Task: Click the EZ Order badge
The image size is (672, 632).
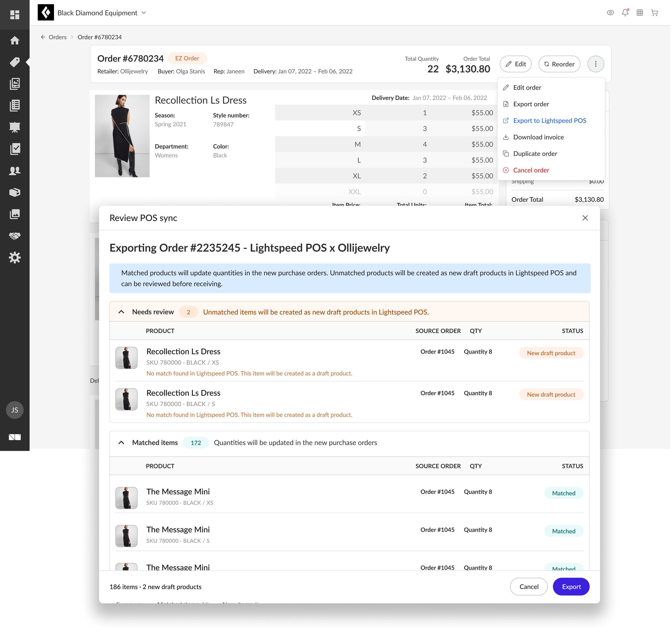Action: point(188,58)
